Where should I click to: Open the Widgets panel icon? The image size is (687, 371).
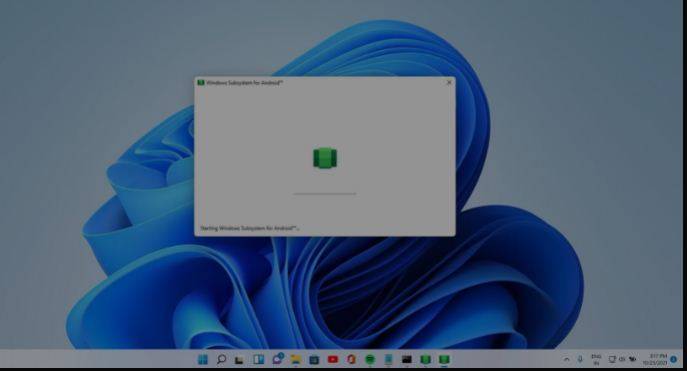(259, 360)
